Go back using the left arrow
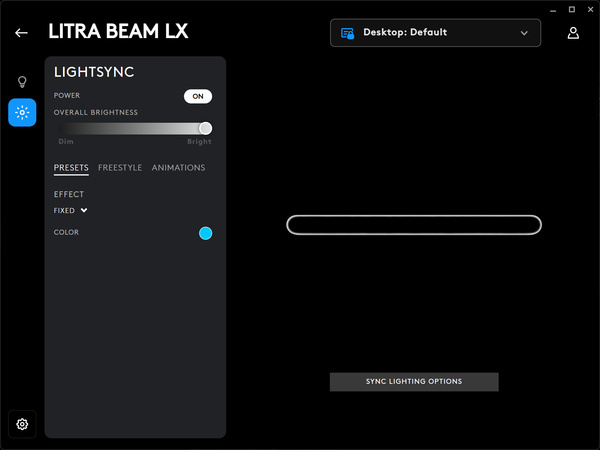600x450 pixels. (21, 33)
